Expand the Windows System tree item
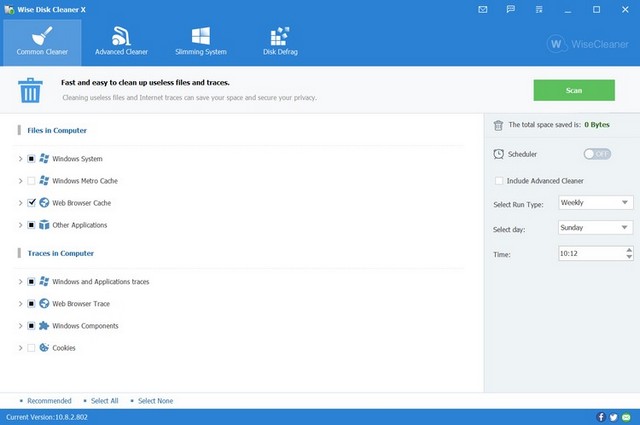The image size is (640, 425). point(20,159)
